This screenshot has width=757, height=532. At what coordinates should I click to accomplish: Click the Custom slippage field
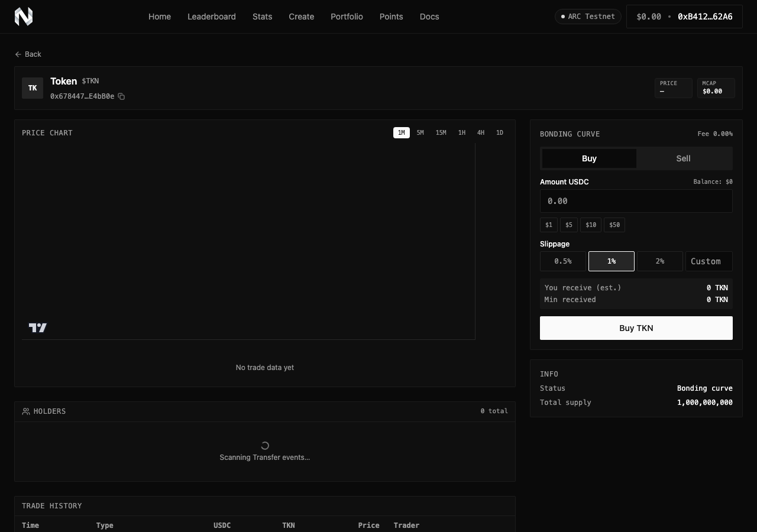coord(709,261)
